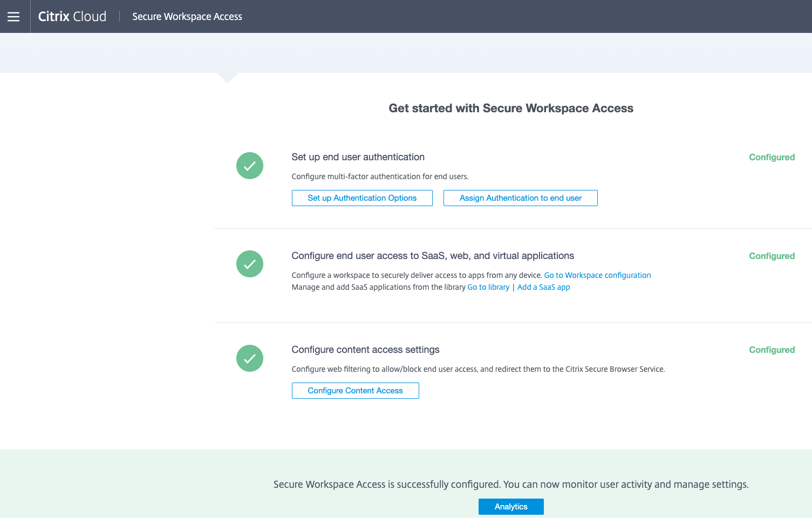812x518 pixels.
Task: Click the 'successfully configured' message text
Action: [x=511, y=485]
